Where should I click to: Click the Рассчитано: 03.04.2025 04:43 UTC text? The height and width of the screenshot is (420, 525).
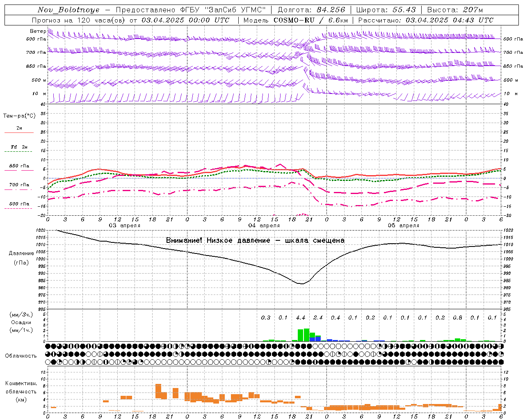point(426,20)
